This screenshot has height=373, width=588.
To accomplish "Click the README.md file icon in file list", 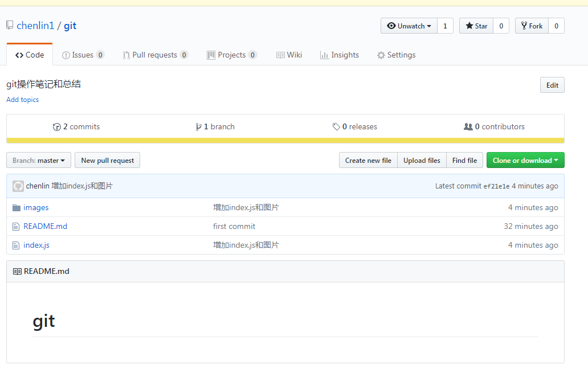I will [x=16, y=227].
